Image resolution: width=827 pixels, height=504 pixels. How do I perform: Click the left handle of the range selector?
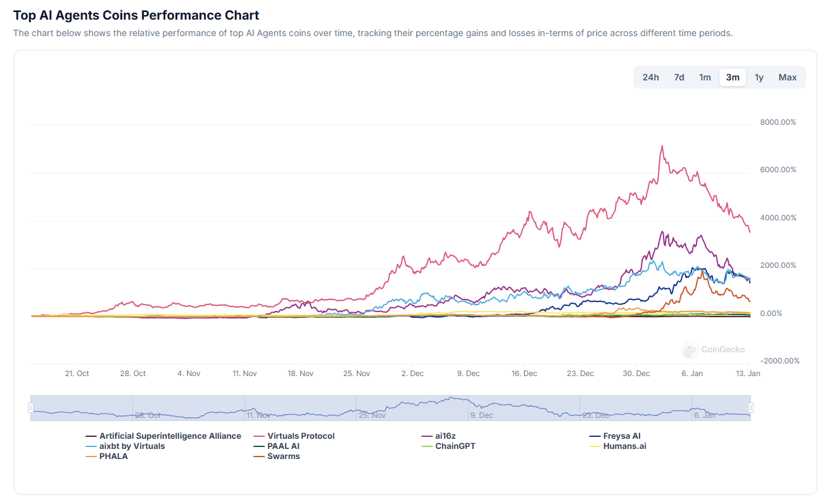(x=31, y=408)
